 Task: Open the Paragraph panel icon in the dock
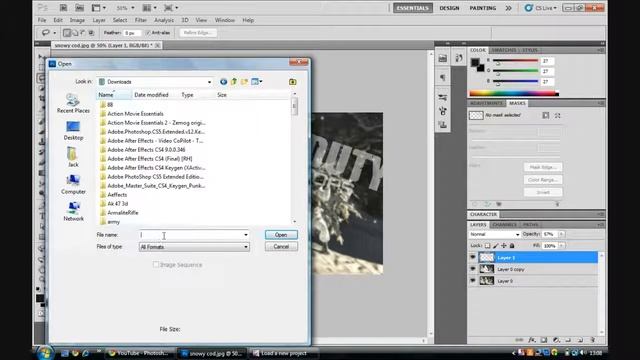point(442,78)
